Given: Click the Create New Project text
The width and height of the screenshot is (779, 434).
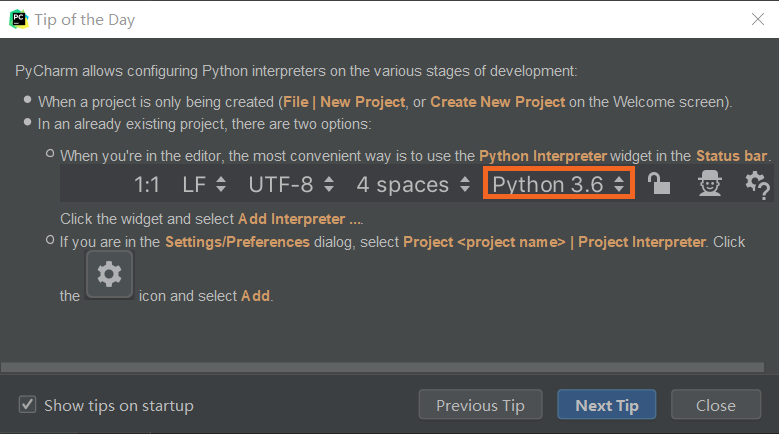Looking at the screenshot, I should pos(498,102).
